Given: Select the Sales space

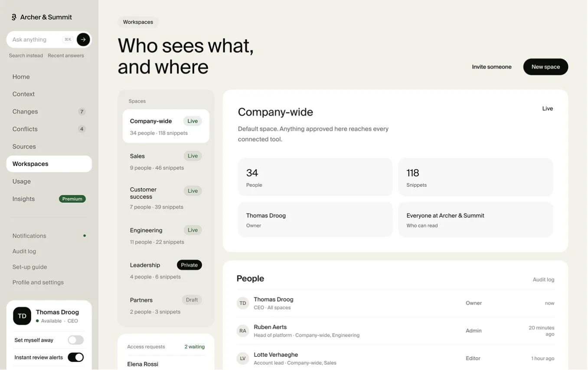Looking at the screenshot, I should 166,161.
